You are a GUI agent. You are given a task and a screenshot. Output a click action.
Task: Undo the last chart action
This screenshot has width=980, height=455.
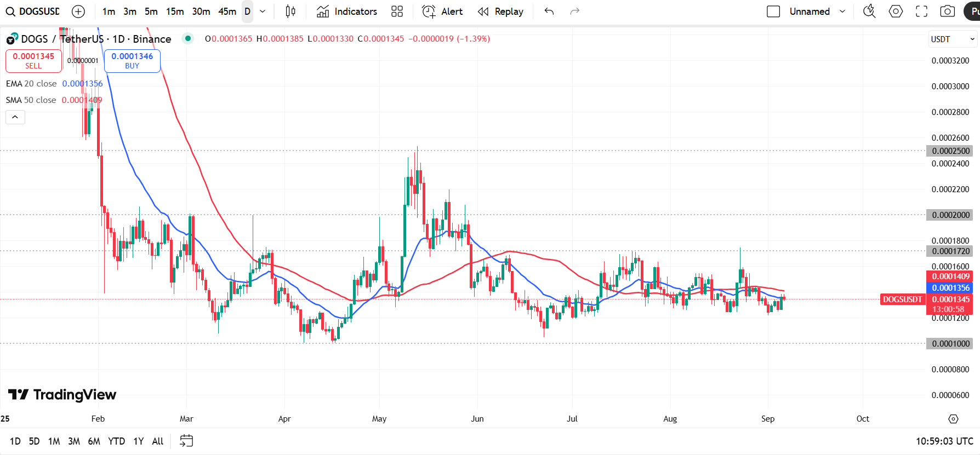click(x=549, y=11)
